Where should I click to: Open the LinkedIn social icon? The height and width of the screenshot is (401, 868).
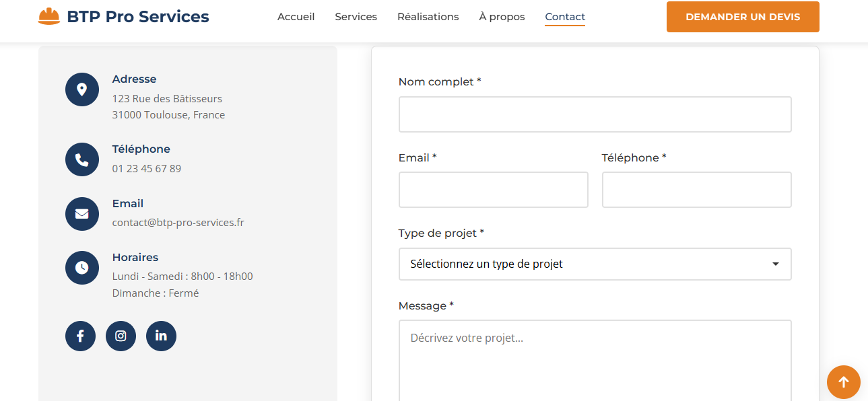pos(161,336)
